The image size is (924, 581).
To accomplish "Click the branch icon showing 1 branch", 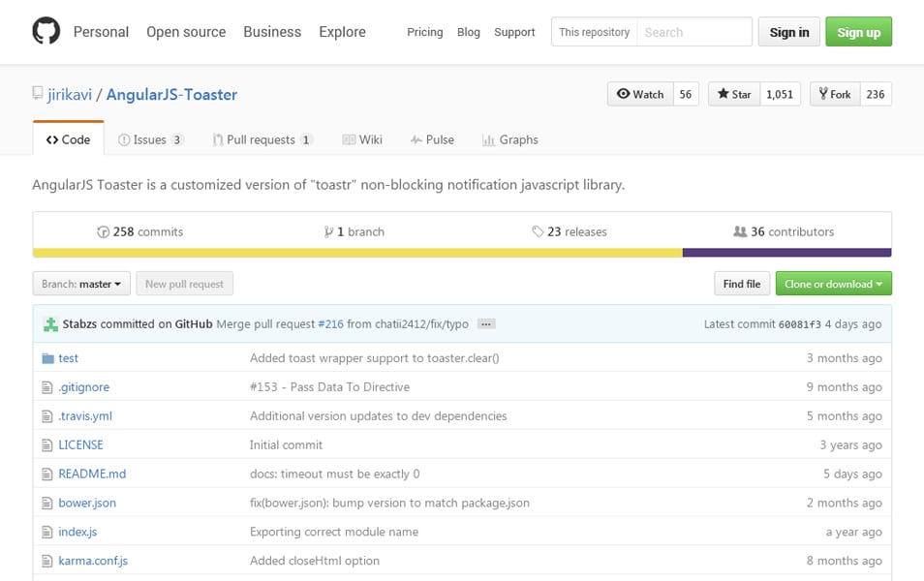I will pyautogui.click(x=330, y=231).
